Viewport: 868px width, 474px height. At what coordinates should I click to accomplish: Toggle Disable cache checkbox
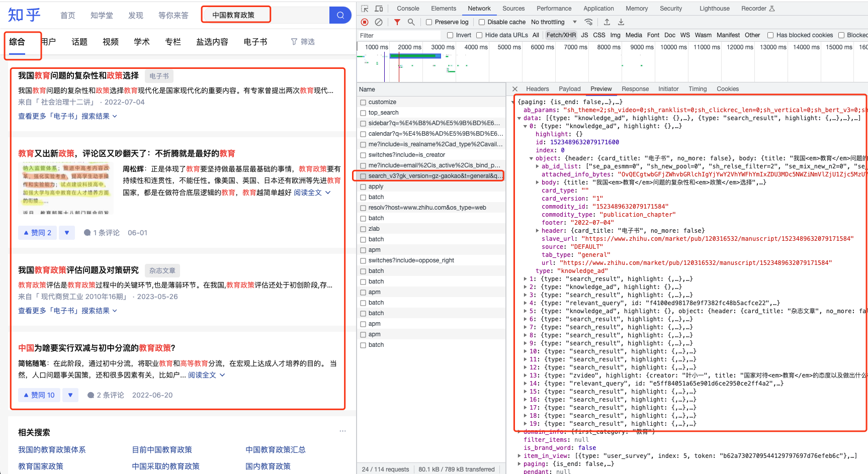[482, 22]
